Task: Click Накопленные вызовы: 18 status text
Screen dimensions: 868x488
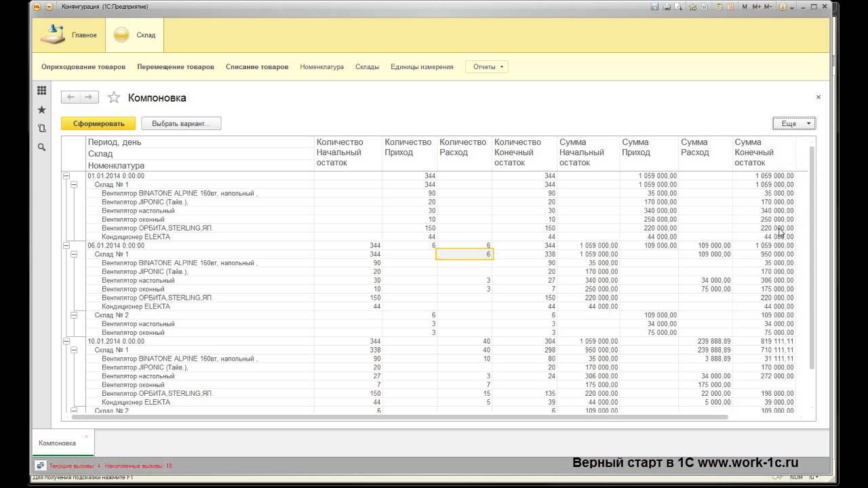Action: pos(138,466)
